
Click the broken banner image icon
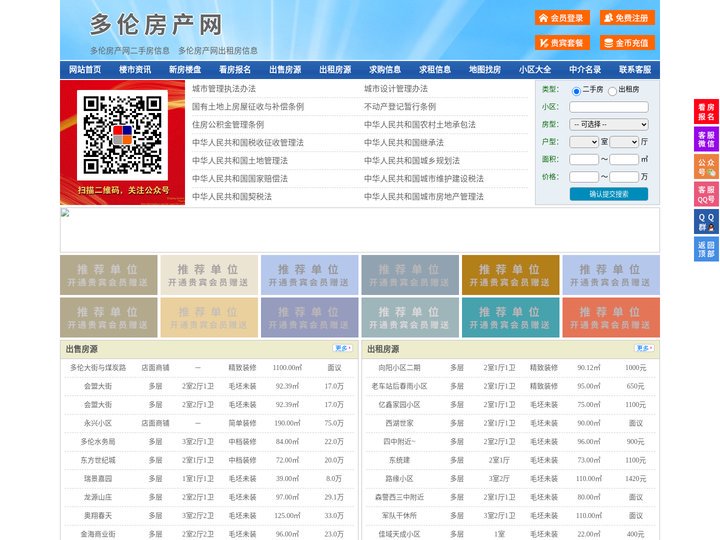coord(65,212)
